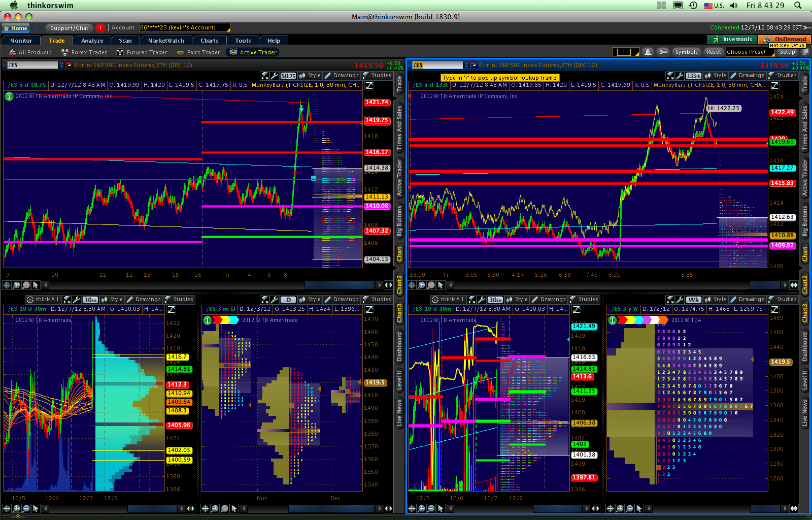Click the /ES symbol field in top-left chart

[x=33, y=65]
